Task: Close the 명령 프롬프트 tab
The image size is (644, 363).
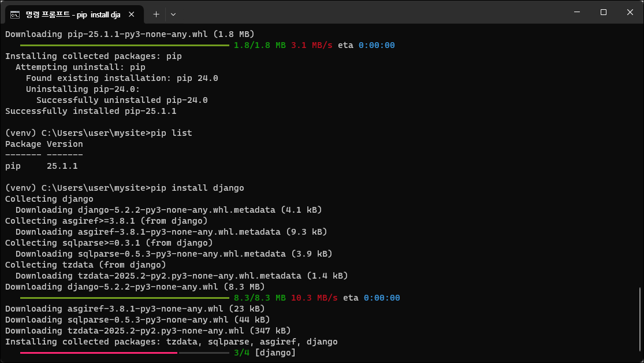Action: coord(132,14)
